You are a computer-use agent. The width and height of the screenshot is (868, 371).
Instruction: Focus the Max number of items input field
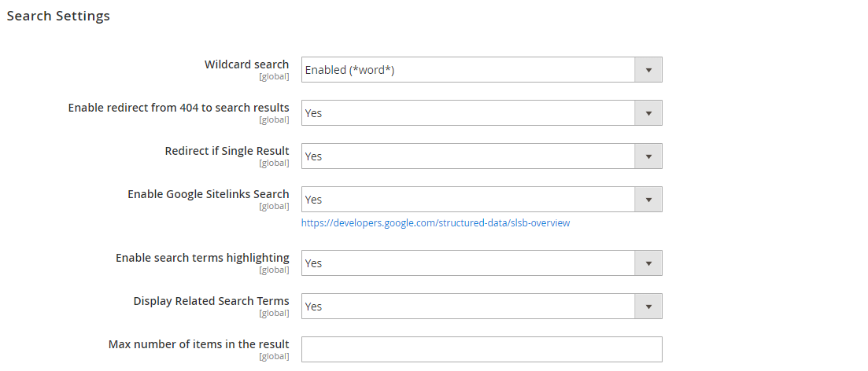pos(482,350)
